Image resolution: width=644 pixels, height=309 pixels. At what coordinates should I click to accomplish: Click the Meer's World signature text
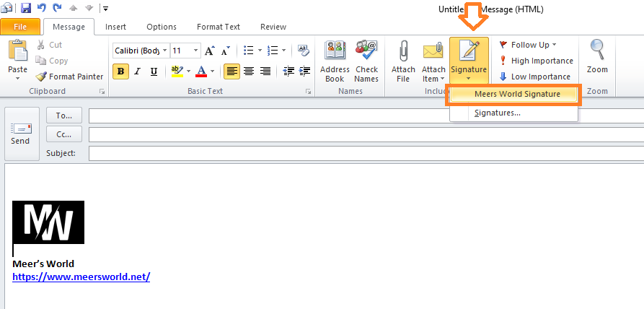click(x=43, y=264)
